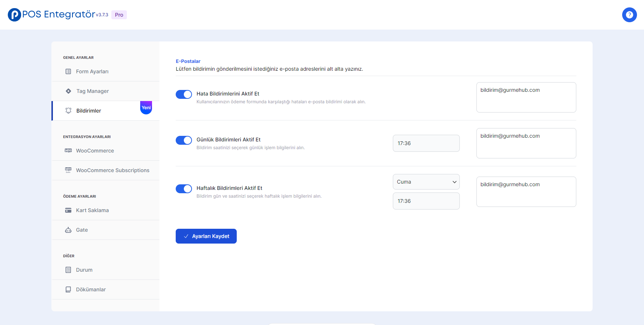Click the Dökümanlar book icon
644x325 pixels.
point(68,289)
